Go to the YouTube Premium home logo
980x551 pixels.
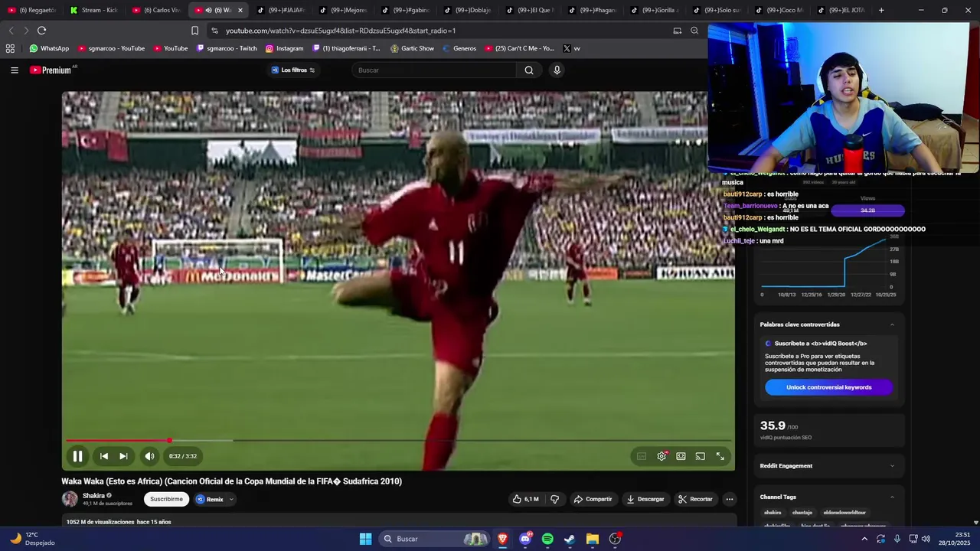(52, 70)
